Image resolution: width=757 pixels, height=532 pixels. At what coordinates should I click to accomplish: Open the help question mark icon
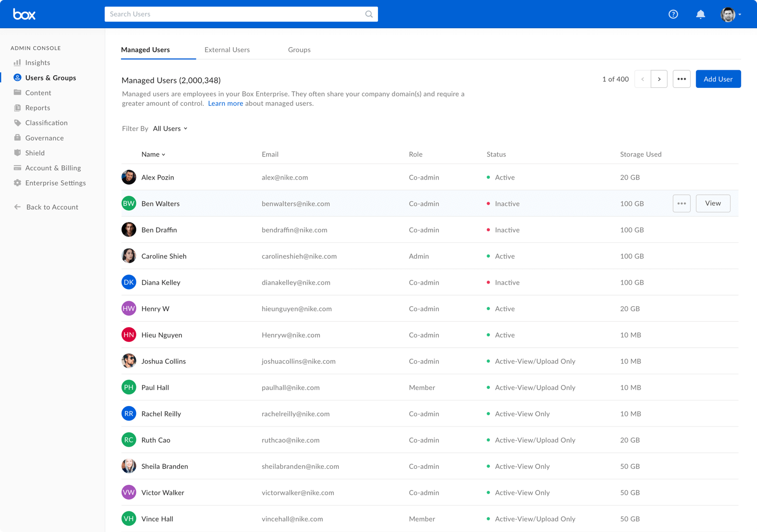click(x=673, y=14)
